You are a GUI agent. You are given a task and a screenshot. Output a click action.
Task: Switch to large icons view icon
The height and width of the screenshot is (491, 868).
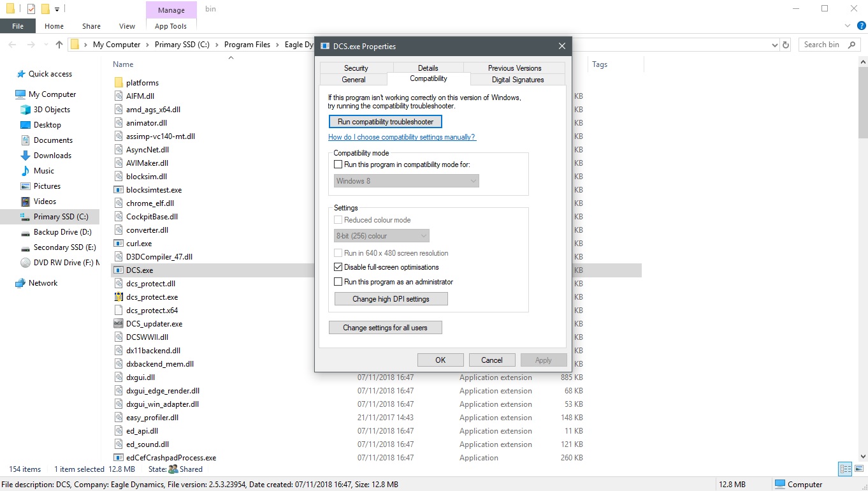point(858,469)
